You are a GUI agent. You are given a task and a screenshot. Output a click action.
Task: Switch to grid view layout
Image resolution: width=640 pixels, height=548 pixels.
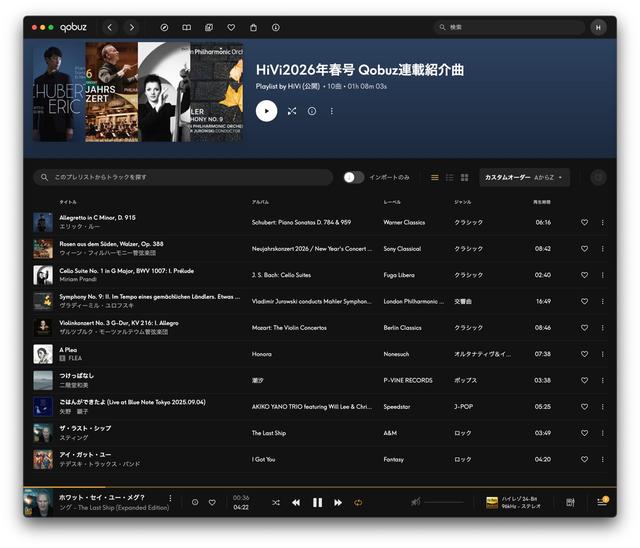point(464,177)
